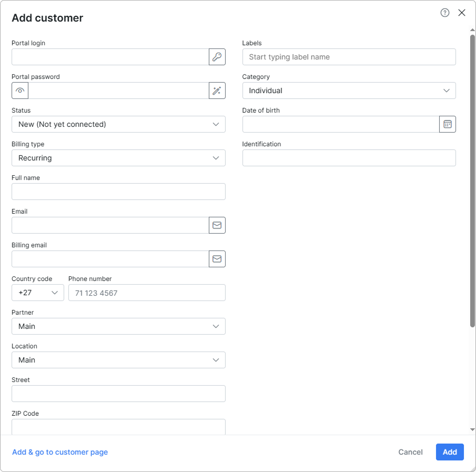Click envelope icon next to Billing email
The height and width of the screenshot is (472, 476).
tap(217, 259)
